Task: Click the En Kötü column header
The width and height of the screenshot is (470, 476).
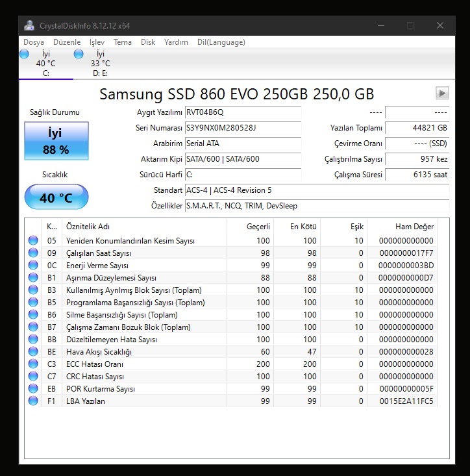Action: (x=297, y=227)
